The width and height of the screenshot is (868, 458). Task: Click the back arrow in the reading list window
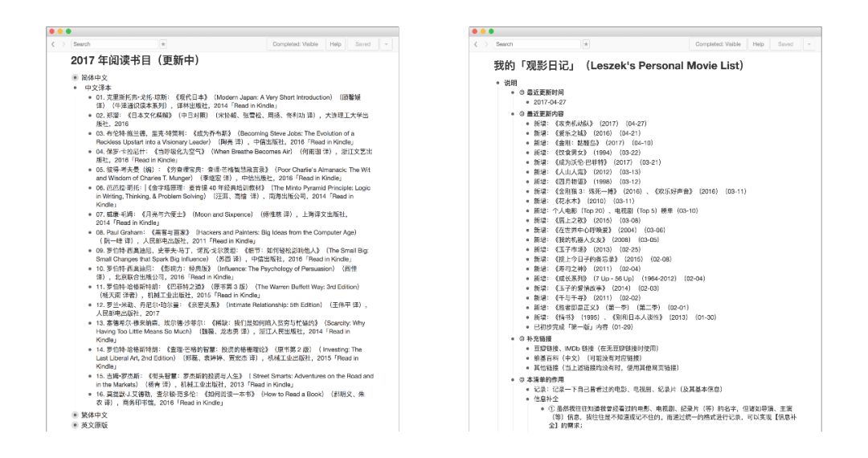(x=53, y=44)
